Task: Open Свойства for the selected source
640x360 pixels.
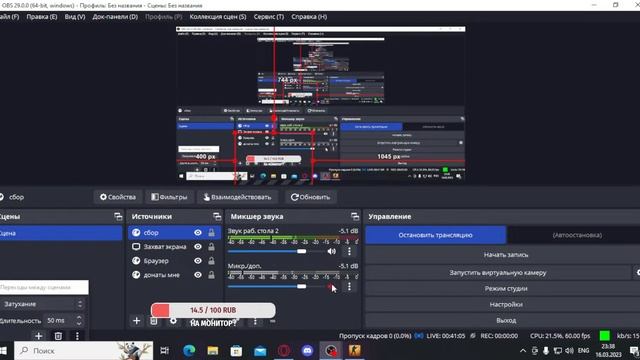Action: 118,197
